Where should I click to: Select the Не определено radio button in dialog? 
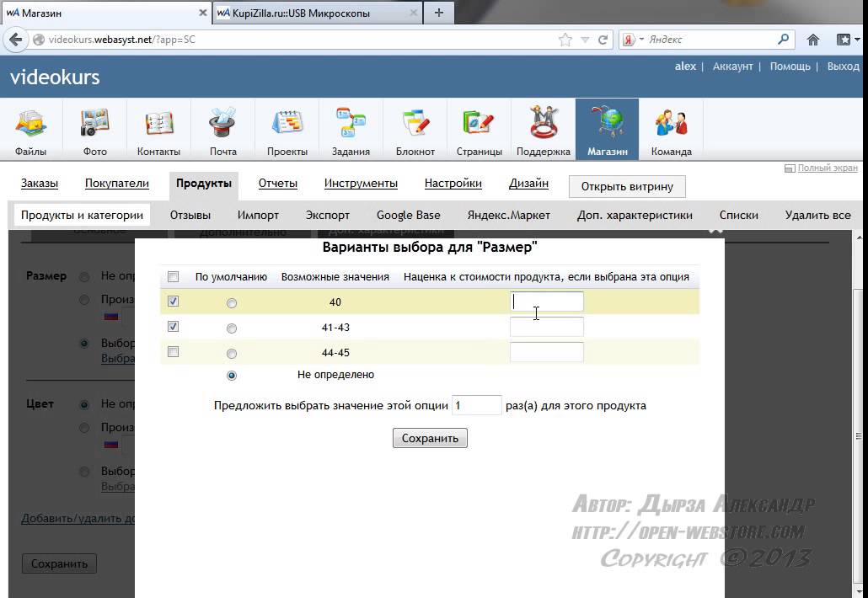pos(232,376)
